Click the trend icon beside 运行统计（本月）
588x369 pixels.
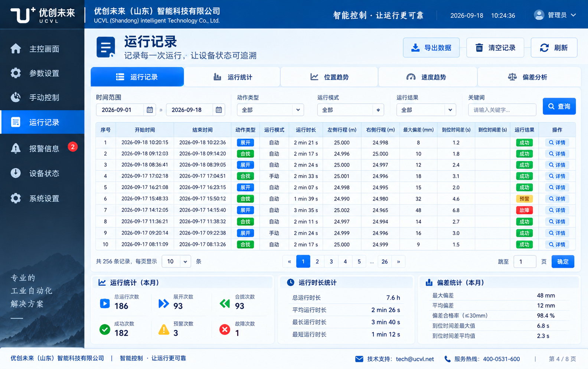[x=102, y=282]
